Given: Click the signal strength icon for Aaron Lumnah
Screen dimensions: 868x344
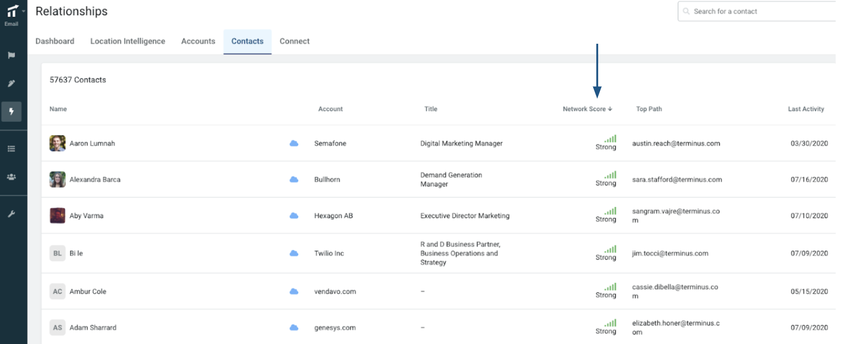Looking at the screenshot, I should click(611, 139).
